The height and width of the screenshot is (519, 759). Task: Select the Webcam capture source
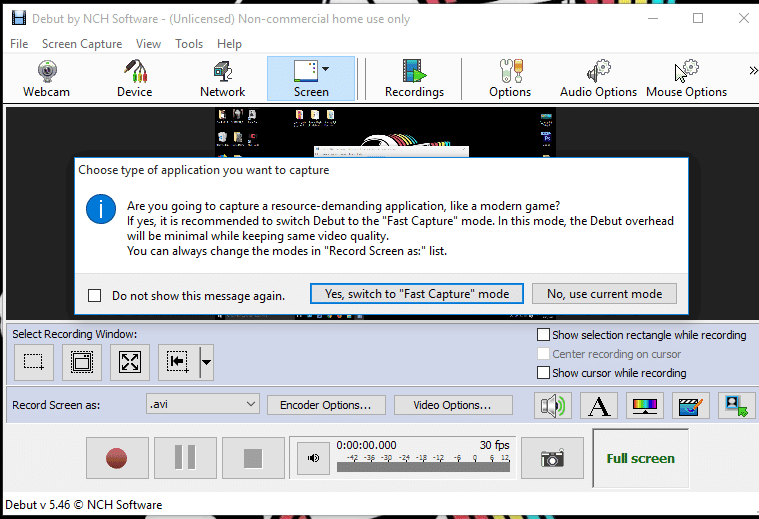tap(46, 79)
